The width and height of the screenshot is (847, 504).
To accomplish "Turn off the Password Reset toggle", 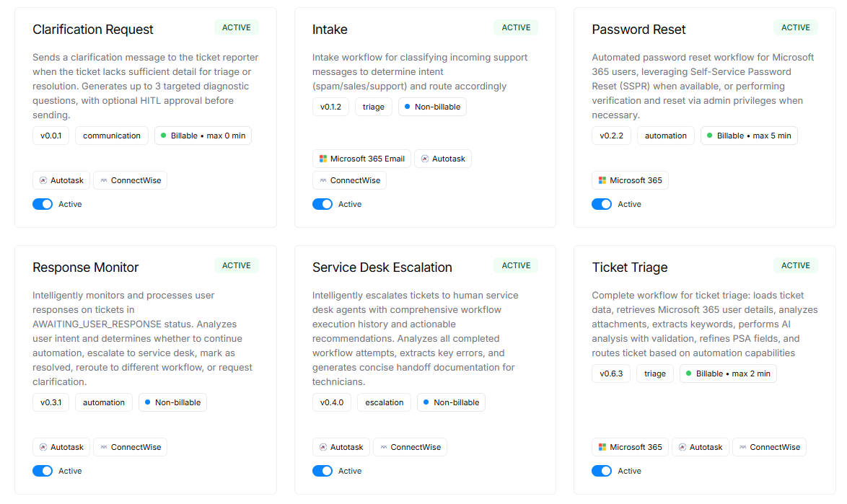I will click(x=602, y=204).
